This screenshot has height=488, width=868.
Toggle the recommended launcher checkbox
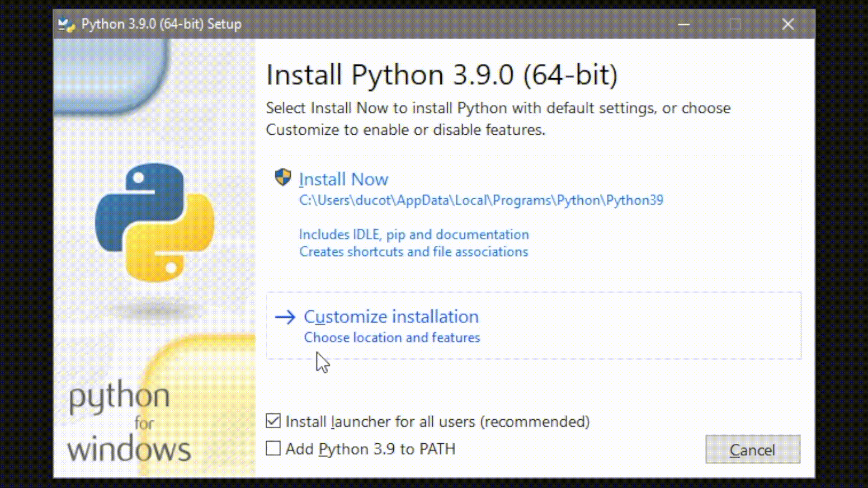tap(274, 421)
